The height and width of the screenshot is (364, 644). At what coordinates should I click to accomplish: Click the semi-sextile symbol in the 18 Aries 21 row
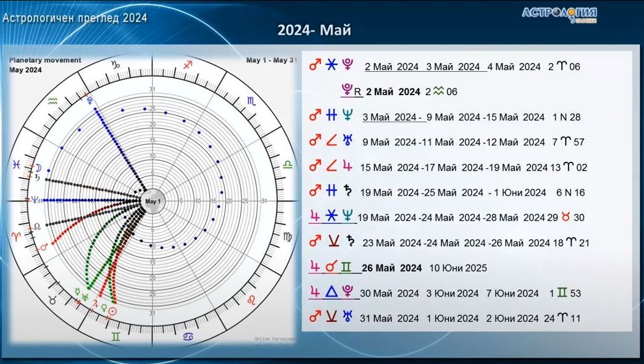333,242
